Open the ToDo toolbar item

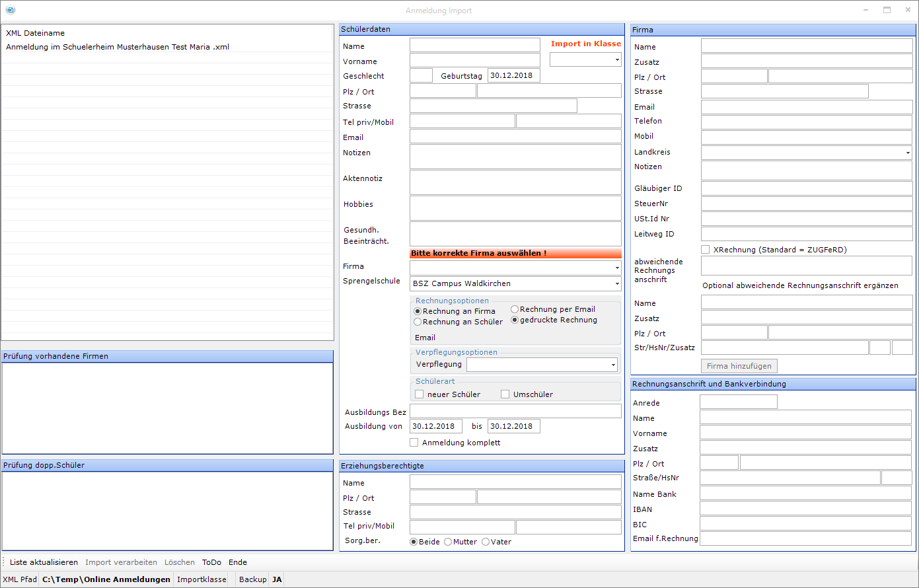tap(211, 562)
